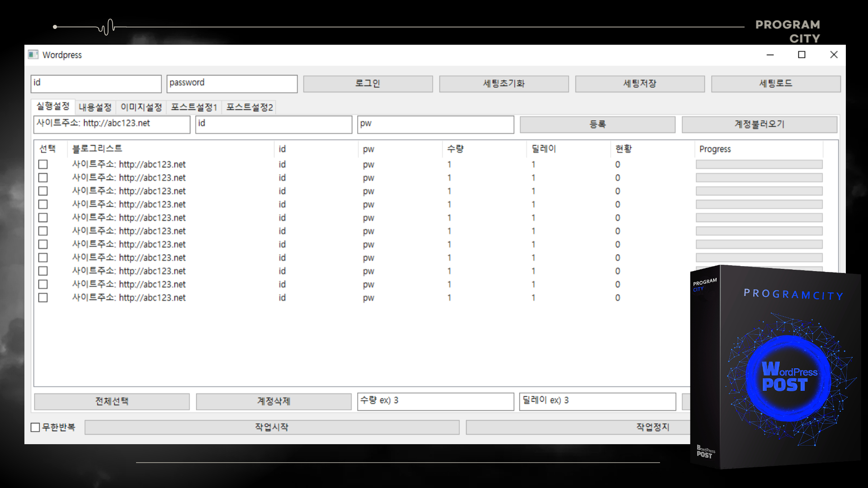Start the job with the 작업시작 button
Image resolution: width=868 pixels, height=488 pixels.
click(x=272, y=427)
